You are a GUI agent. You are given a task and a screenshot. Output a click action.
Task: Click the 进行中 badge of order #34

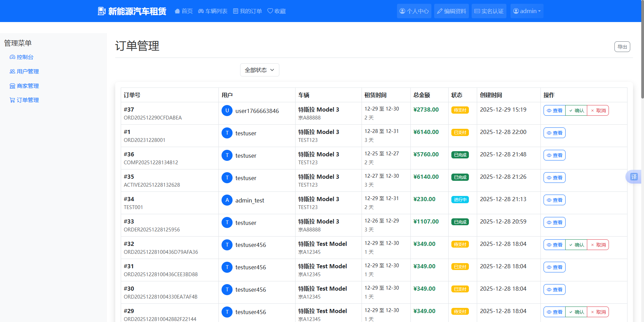[x=460, y=200]
